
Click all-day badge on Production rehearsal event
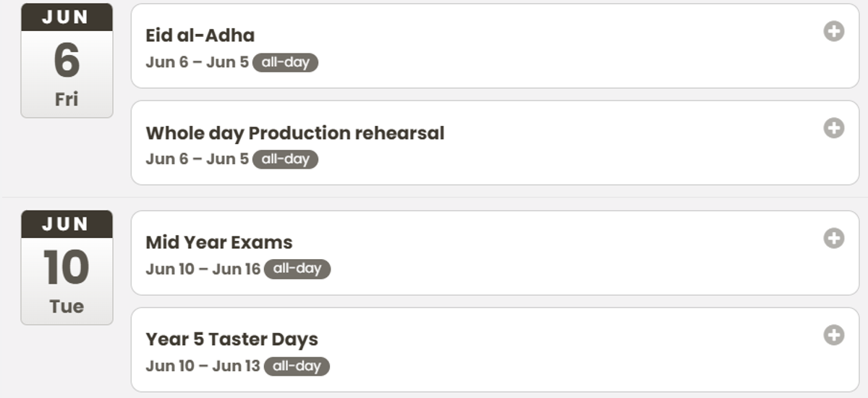point(285,159)
